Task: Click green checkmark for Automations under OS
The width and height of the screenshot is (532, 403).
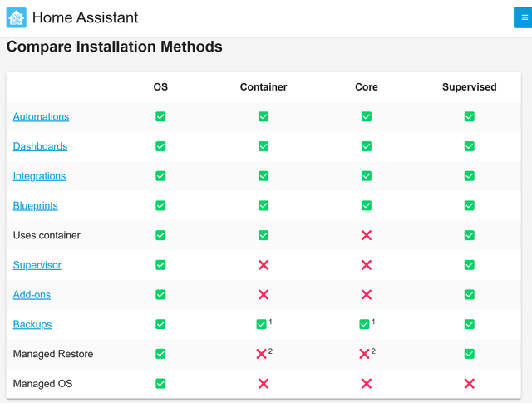Action: (x=160, y=117)
